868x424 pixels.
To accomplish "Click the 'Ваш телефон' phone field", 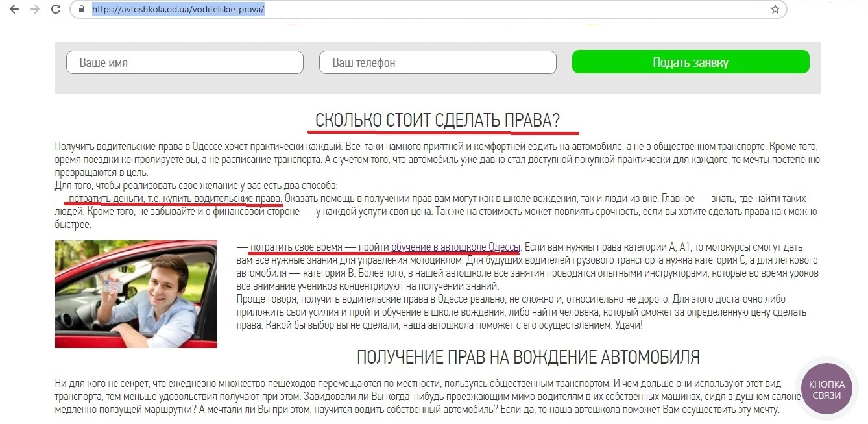I will click(438, 62).
